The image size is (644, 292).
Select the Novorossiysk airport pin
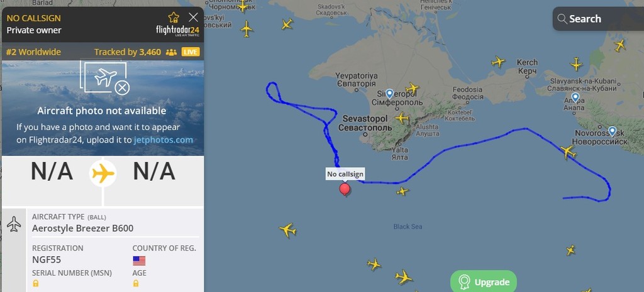click(613, 131)
